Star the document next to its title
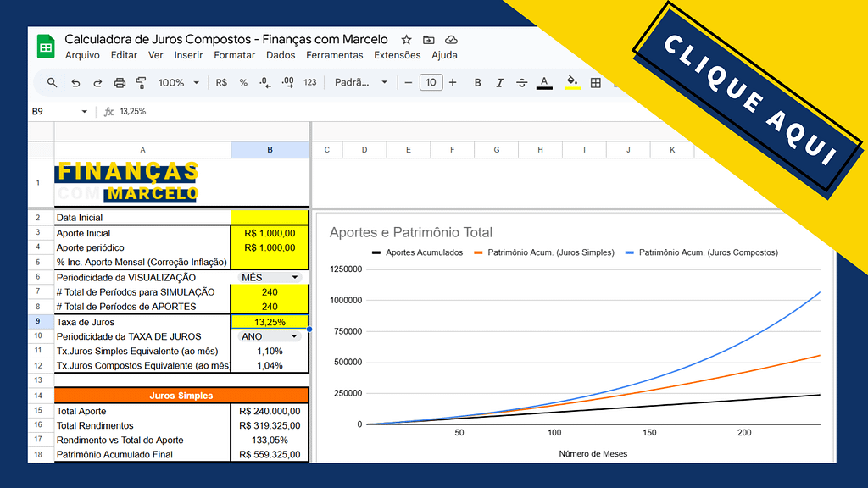The height and width of the screenshot is (488, 868). click(x=407, y=40)
